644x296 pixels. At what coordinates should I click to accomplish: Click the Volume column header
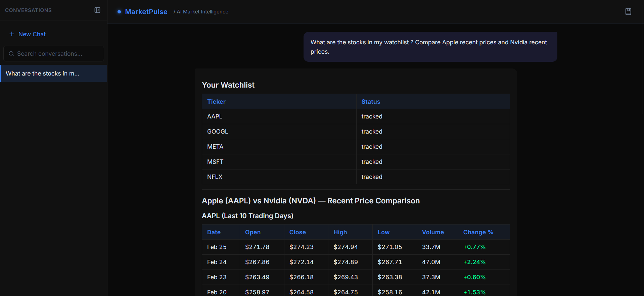(433, 232)
